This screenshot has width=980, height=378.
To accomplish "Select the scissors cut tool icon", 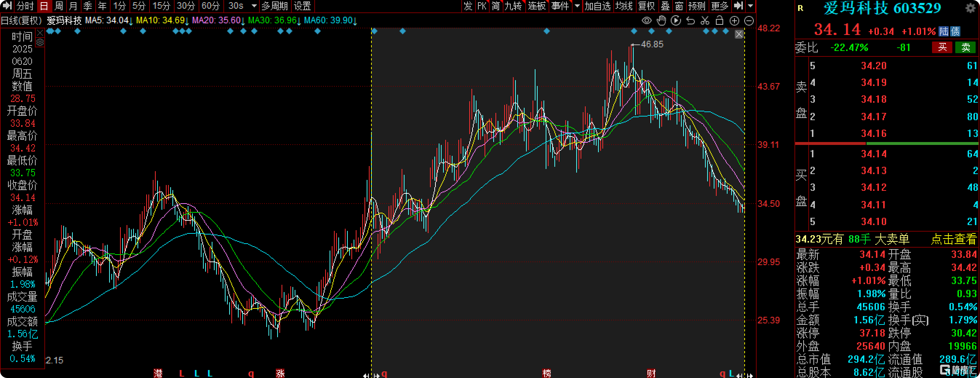I will point(705,20).
